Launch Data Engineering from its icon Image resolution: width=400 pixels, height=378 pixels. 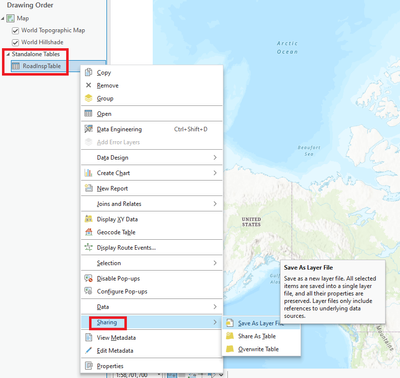[88, 129]
